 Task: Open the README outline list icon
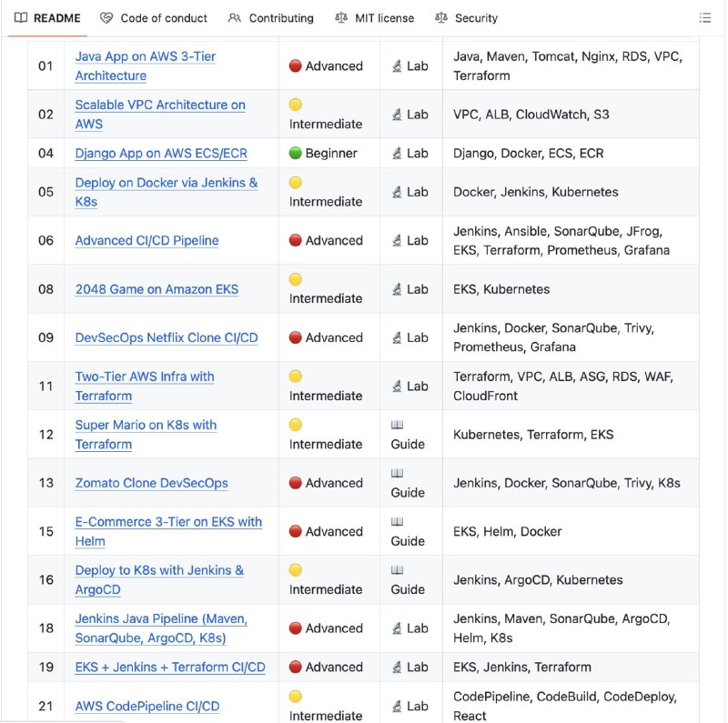click(704, 18)
